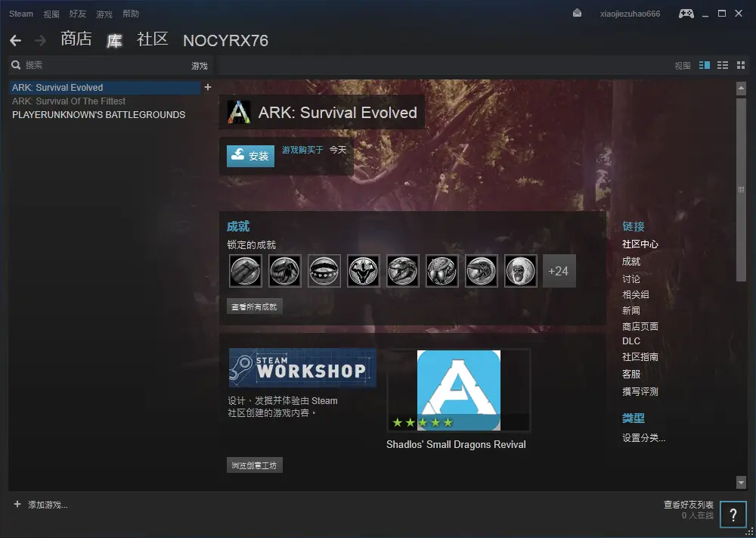Open the 撰写评测 link

tap(640, 392)
